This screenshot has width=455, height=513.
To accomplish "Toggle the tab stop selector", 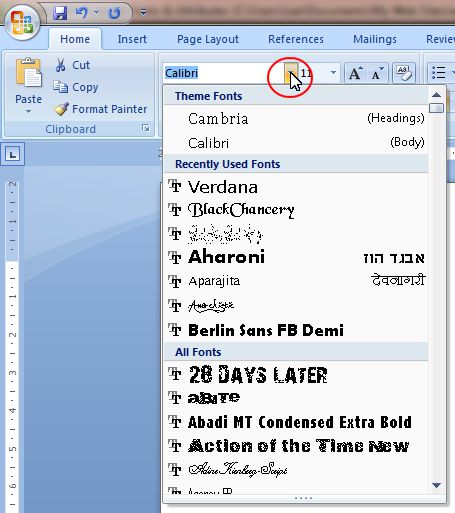I will [12, 154].
